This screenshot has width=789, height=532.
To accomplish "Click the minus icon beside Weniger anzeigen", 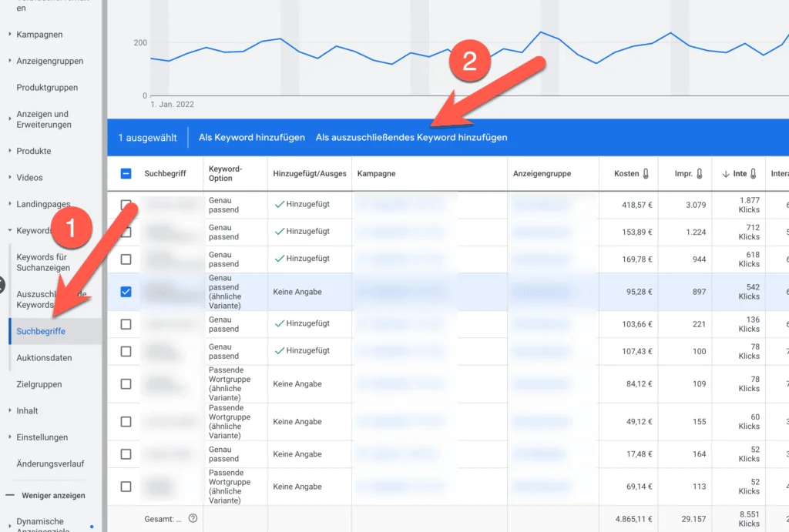I will pos(10,495).
